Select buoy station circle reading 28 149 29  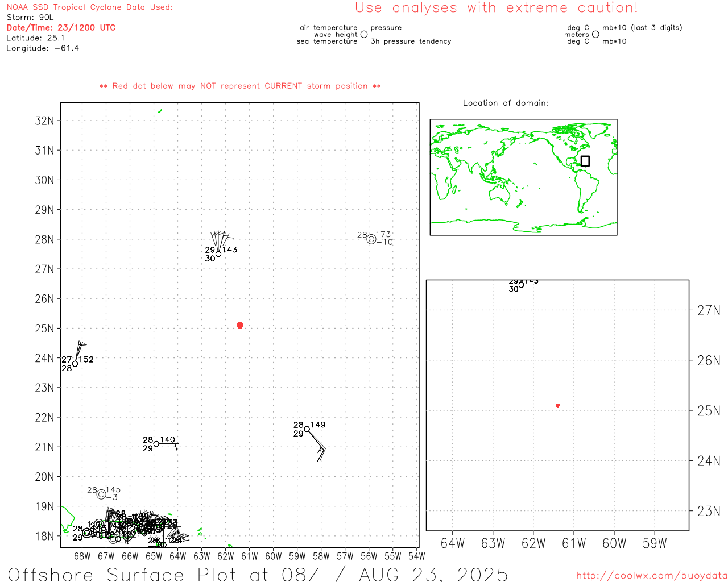pyautogui.click(x=307, y=429)
